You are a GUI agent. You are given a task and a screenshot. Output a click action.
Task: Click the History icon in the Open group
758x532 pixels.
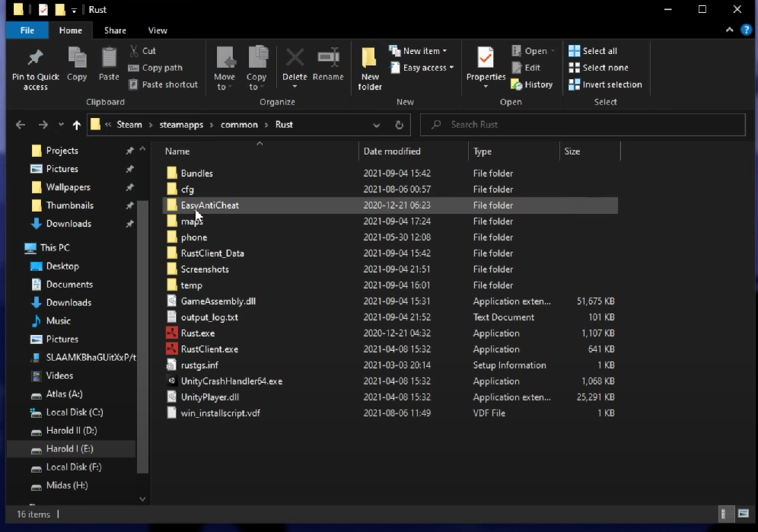point(532,84)
